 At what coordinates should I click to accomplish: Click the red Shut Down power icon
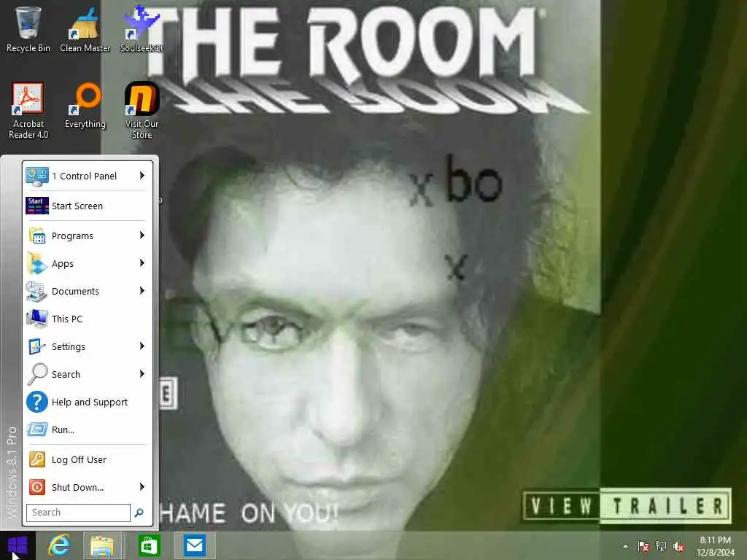37,487
